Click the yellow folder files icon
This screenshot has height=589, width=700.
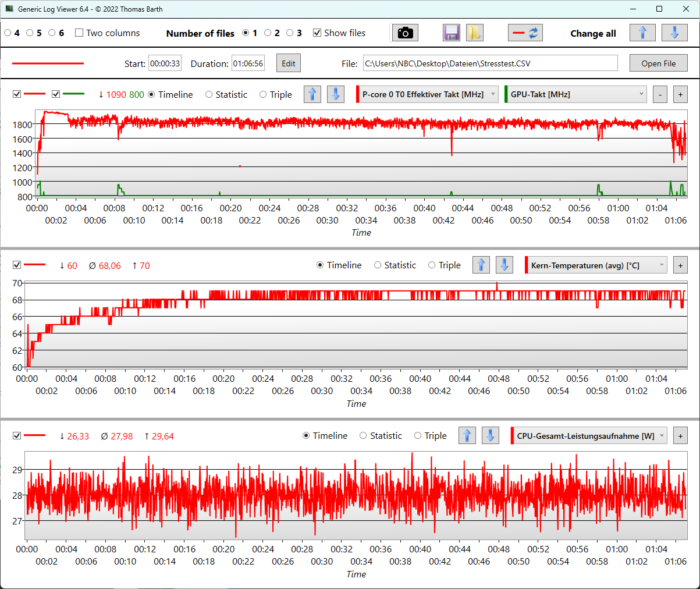[474, 33]
